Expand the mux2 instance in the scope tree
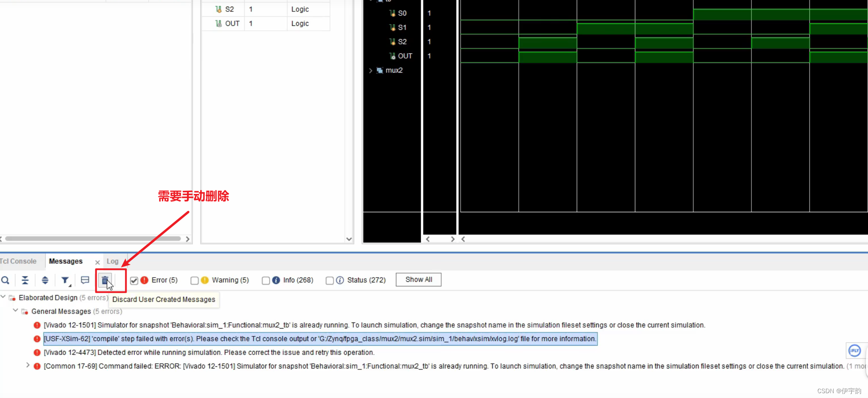Viewport: 868px width, 398px height. [370, 70]
